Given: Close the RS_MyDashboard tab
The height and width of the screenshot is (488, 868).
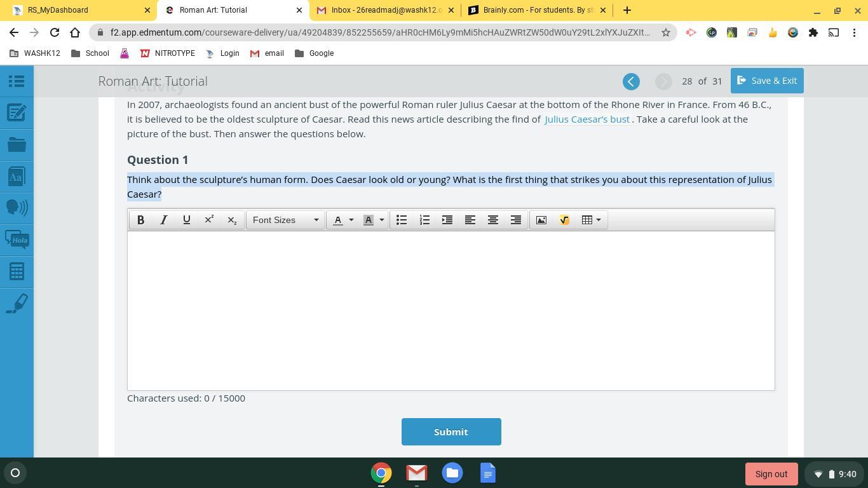Looking at the screenshot, I should 147,10.
